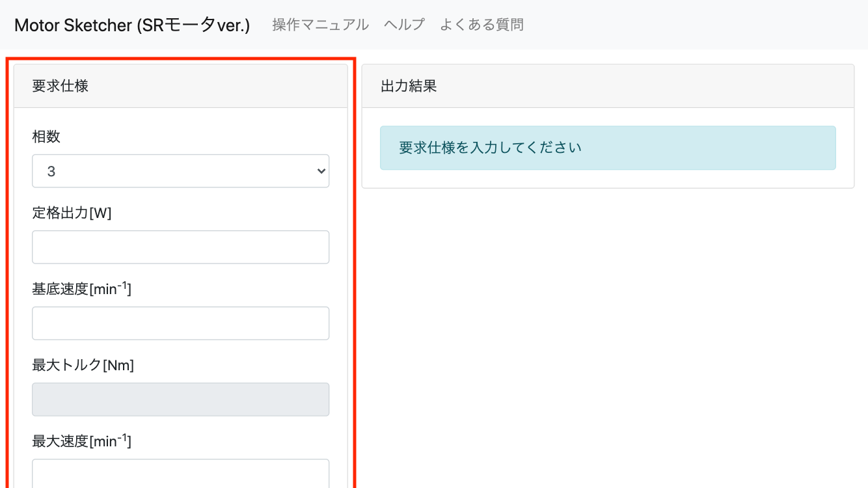The height and width of the screenshot is (488, 868).
Task: Click the 定格出力[W] label
Action: click(x=72, y=213)
